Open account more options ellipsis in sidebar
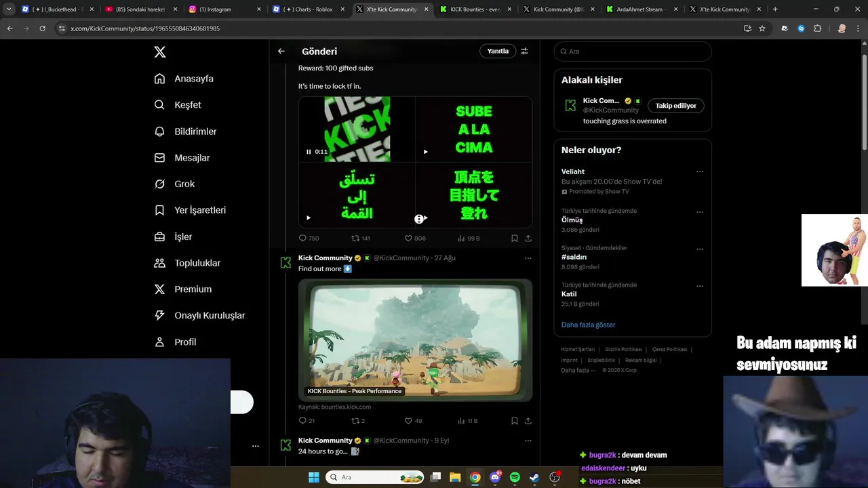 point(256,446)
